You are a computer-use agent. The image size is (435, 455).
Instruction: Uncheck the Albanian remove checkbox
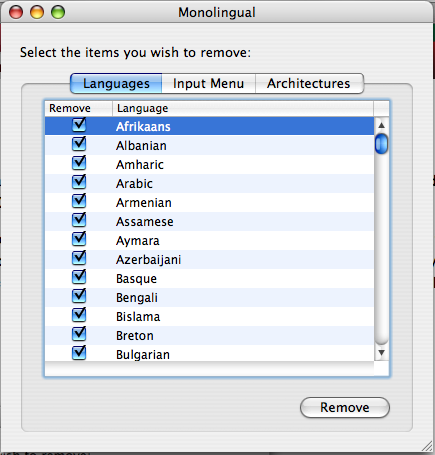click(x=79, y=145)
